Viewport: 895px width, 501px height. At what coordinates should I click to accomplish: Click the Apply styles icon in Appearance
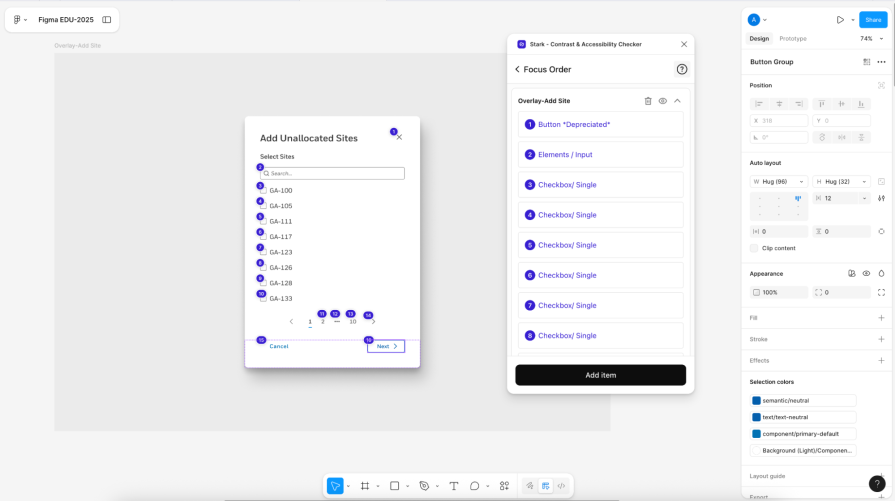pos(852,273)
